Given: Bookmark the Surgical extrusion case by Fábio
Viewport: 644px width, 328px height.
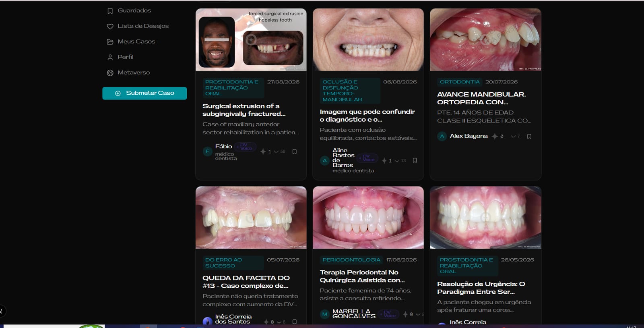Looking at the screenshot, I should (x=295, y=152).
